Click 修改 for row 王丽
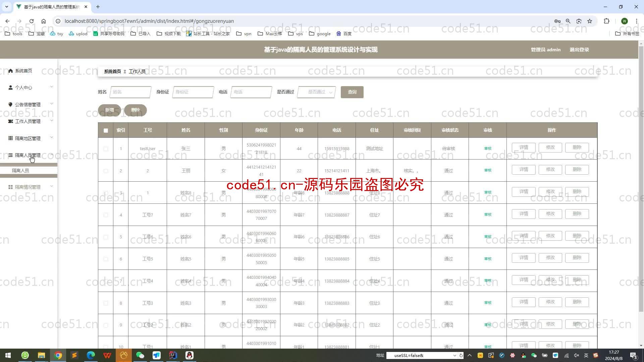Viewport: 644px width, 362px height. coord(550,170)
